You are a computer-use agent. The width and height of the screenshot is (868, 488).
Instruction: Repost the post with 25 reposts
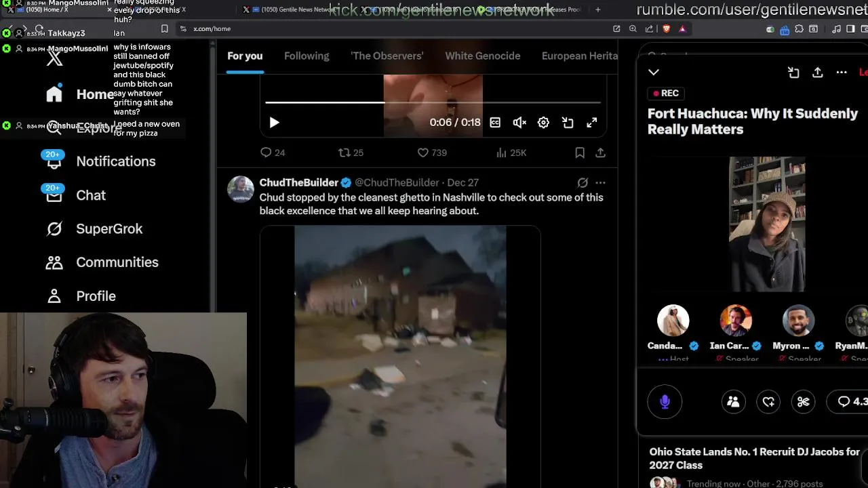[351, 152]
